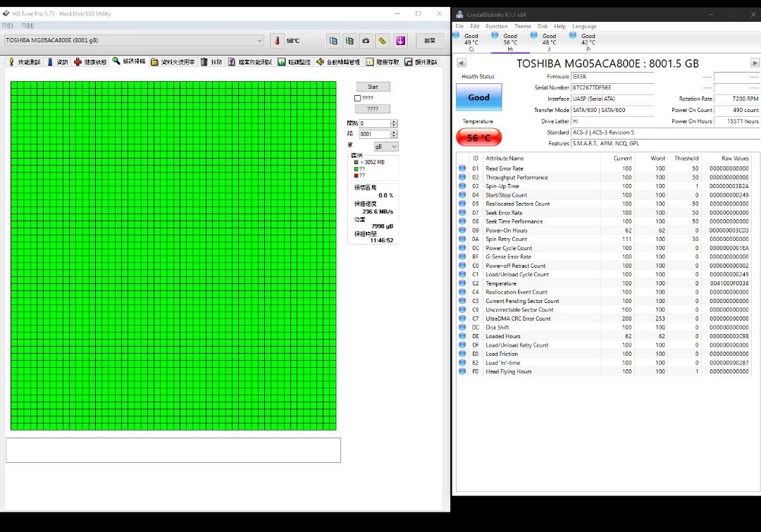
Task: Click the red 56 °C temperature indicator
Action: point(478,137)
